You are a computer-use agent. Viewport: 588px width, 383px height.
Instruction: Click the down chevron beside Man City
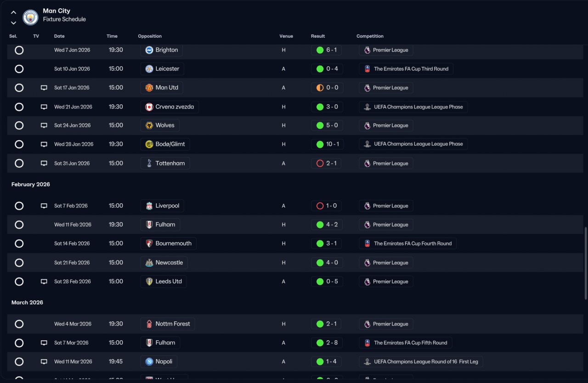[x=13, y=23]
